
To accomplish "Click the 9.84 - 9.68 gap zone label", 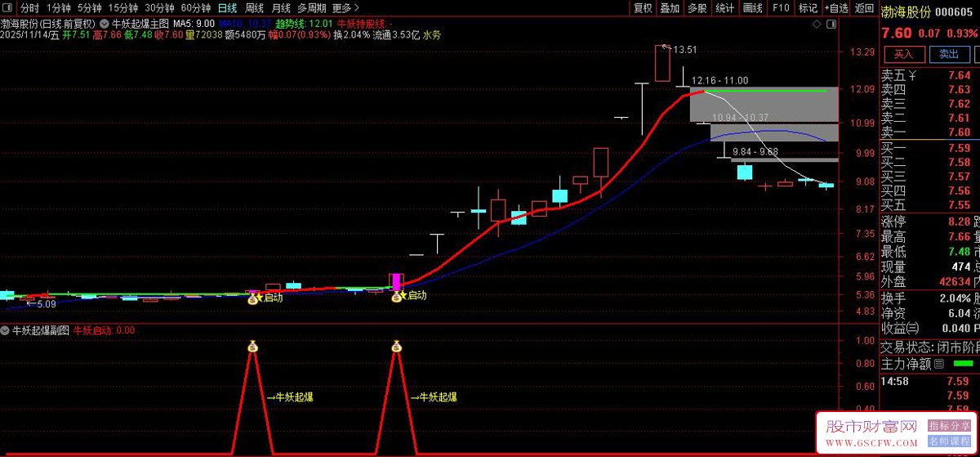I will [755, 151].
